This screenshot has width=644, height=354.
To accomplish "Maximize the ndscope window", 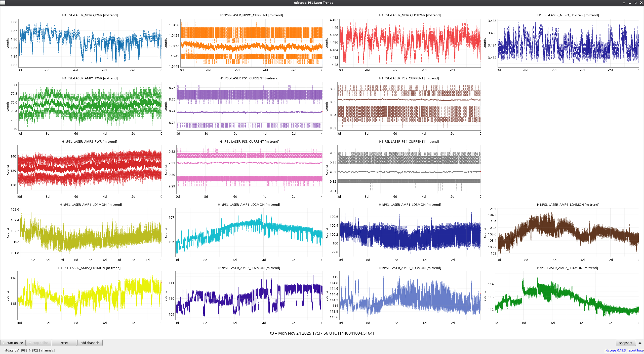I will coord(635,3).
